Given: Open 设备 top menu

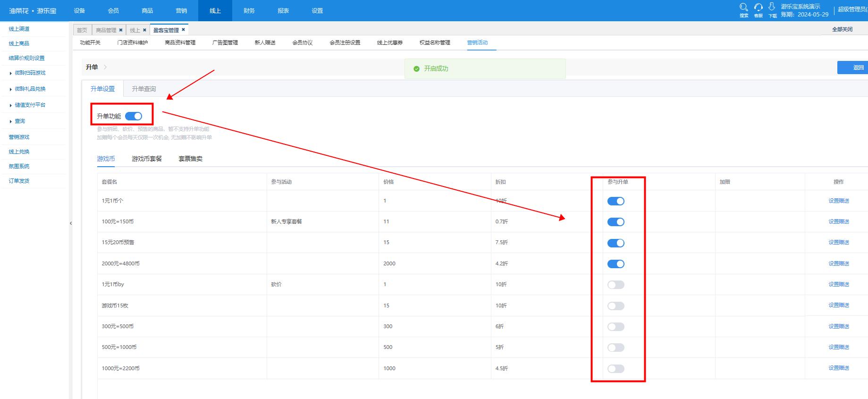Looking at the screenshot, I should 79,10.
